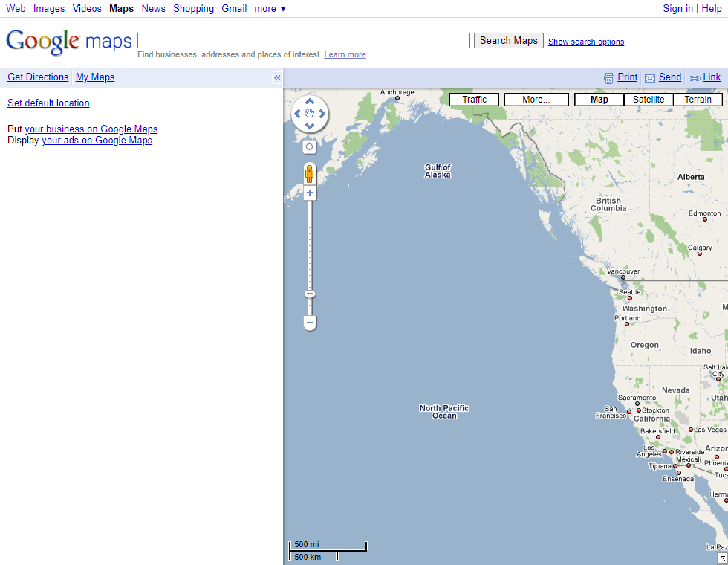The image size is (728, 565).
Task: Click the Portland city marker
Action: coord(627,324)
